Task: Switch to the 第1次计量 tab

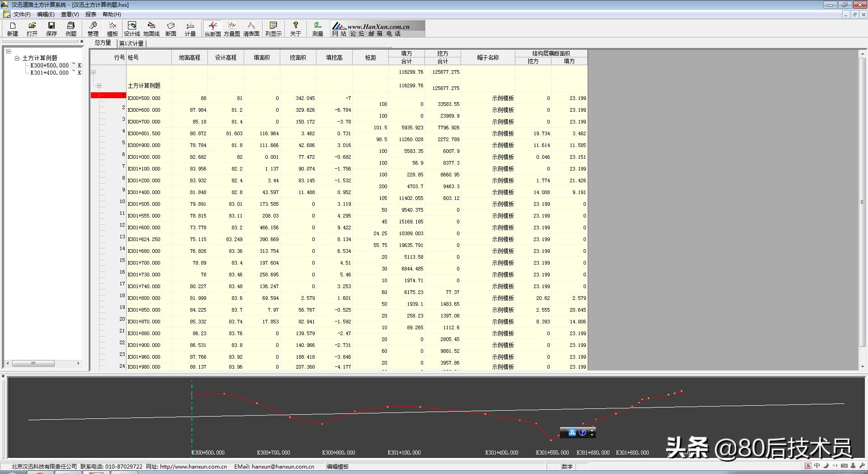Action: (131, 43)
